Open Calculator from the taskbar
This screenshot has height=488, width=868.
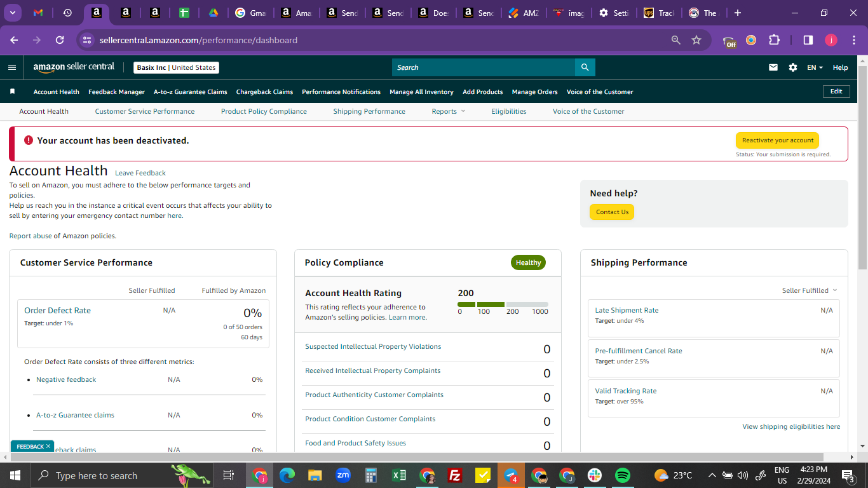371,475
